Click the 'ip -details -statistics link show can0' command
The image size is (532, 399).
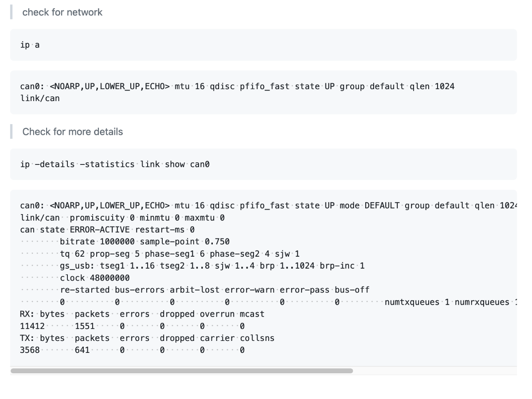click(x=115, y=164)
